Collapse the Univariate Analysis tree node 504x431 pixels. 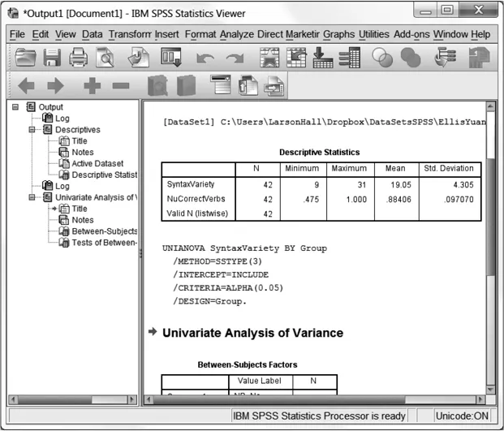32,197
